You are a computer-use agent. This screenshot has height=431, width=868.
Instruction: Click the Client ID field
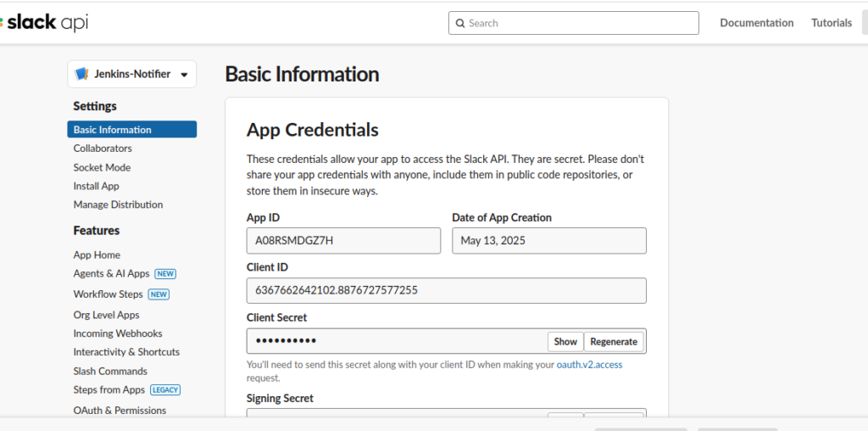[x=446, y=290]
